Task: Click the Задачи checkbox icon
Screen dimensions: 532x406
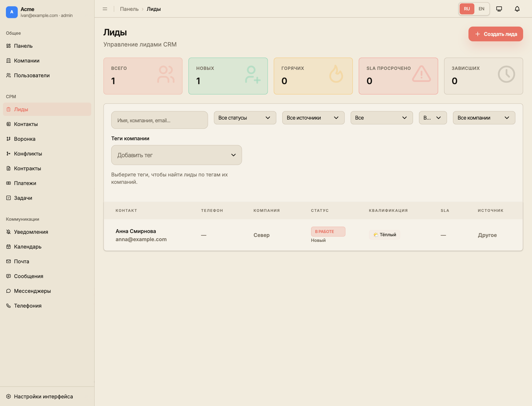Action: pos(8,198)
